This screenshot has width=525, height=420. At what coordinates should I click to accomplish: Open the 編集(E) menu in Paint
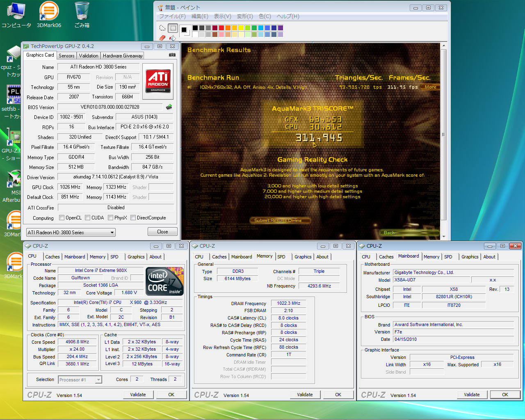point(200,16)
